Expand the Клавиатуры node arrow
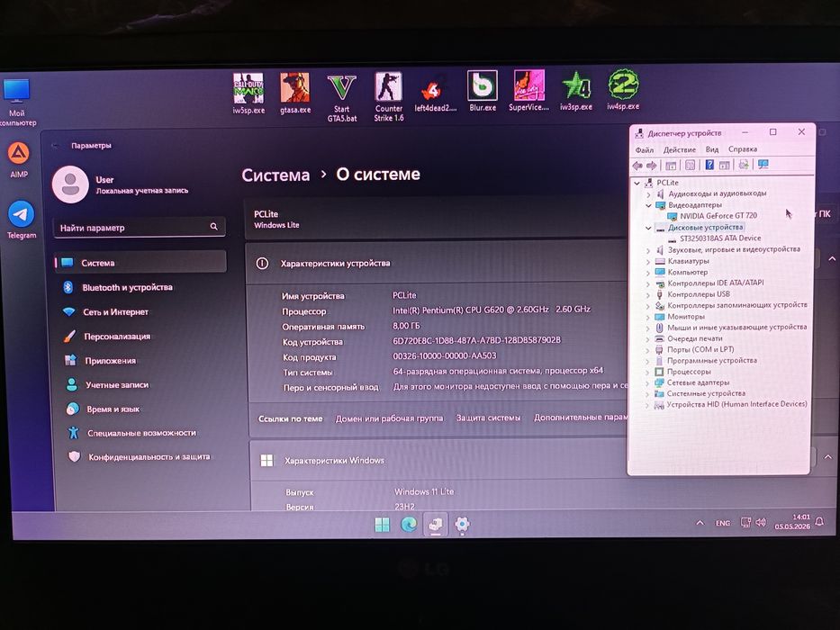840x630 pixels. 647,261
